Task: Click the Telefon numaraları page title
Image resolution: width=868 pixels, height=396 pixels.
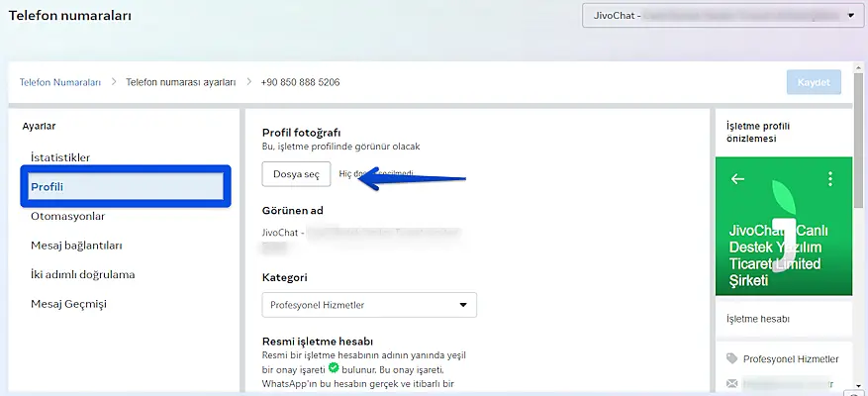Action: pyautogui.click(x=69, y=16)
